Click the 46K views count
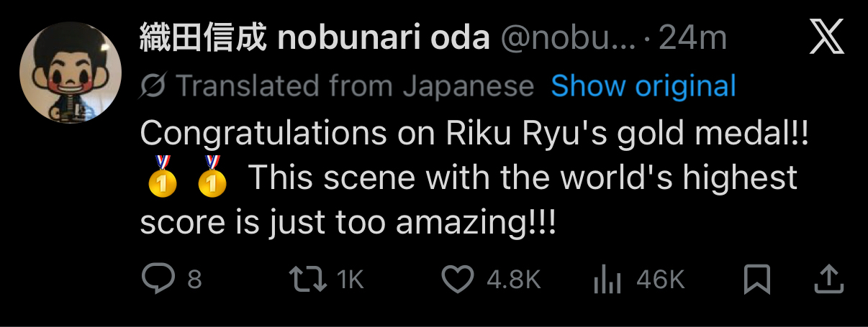 tap(660, 280)
